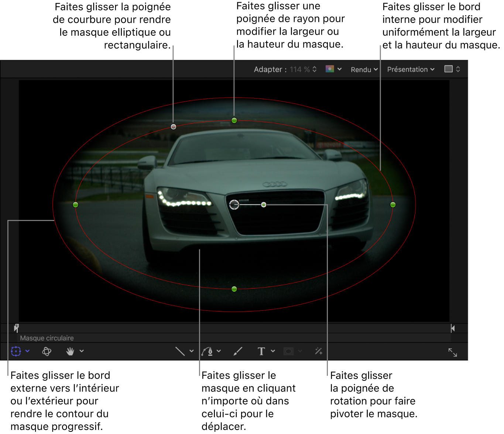Screen dimensions: 504x434
Task: Open the Présentation menu
Action: (411, 69)
